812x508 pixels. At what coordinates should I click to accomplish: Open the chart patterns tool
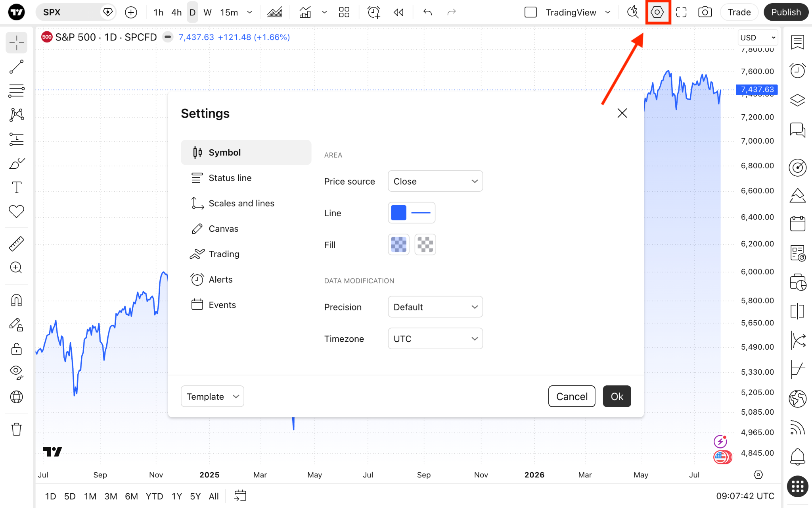coord(16,115)
